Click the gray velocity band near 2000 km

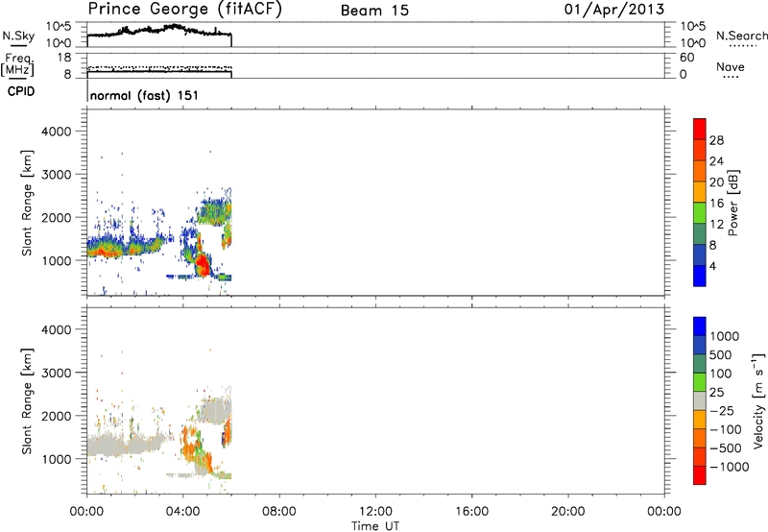214,410
